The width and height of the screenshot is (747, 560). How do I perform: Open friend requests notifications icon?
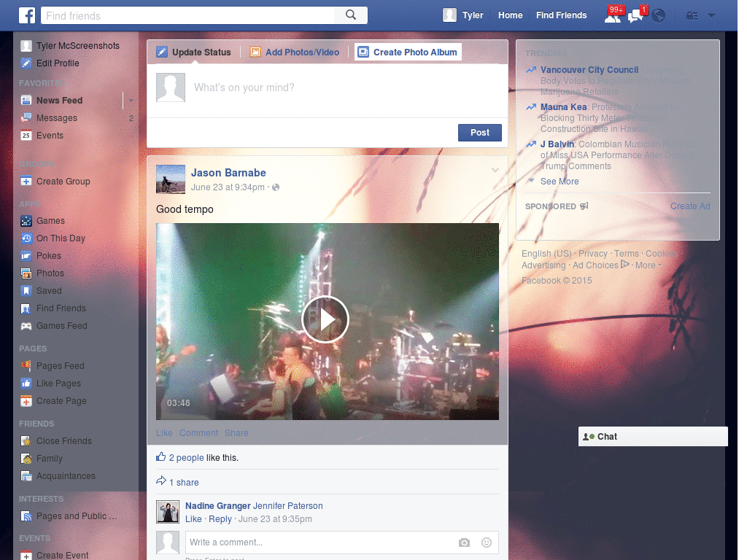point(613,16)
